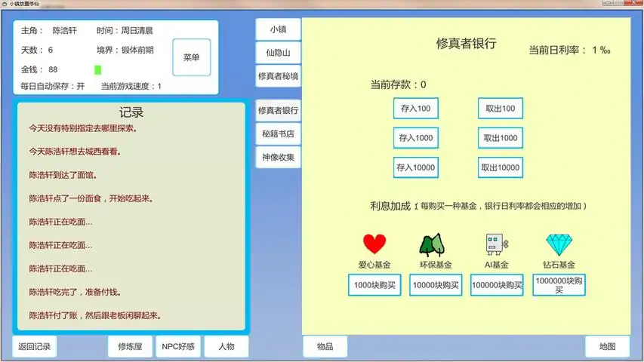The width and height of the screenshot is (644, 362).
Task: Click the green money indicator block
Action: tap(97, 70)
